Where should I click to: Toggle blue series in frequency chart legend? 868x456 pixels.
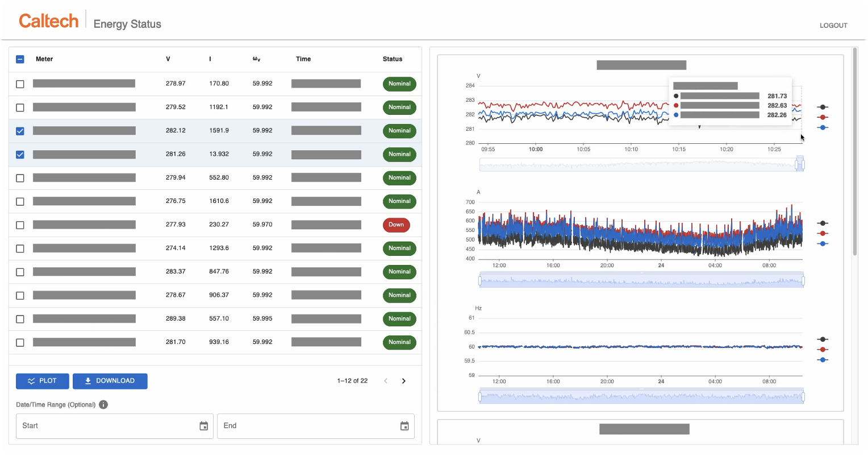coord(823,360)
